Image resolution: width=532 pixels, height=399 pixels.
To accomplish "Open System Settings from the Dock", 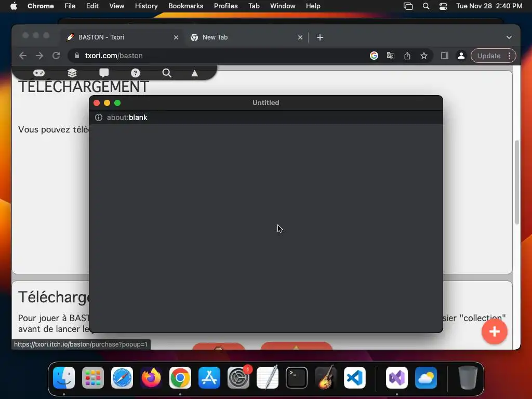I will coord(238,378).
